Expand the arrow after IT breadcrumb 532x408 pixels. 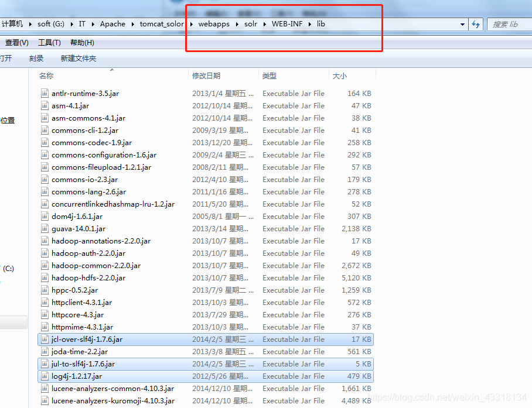tap(93, 24)
